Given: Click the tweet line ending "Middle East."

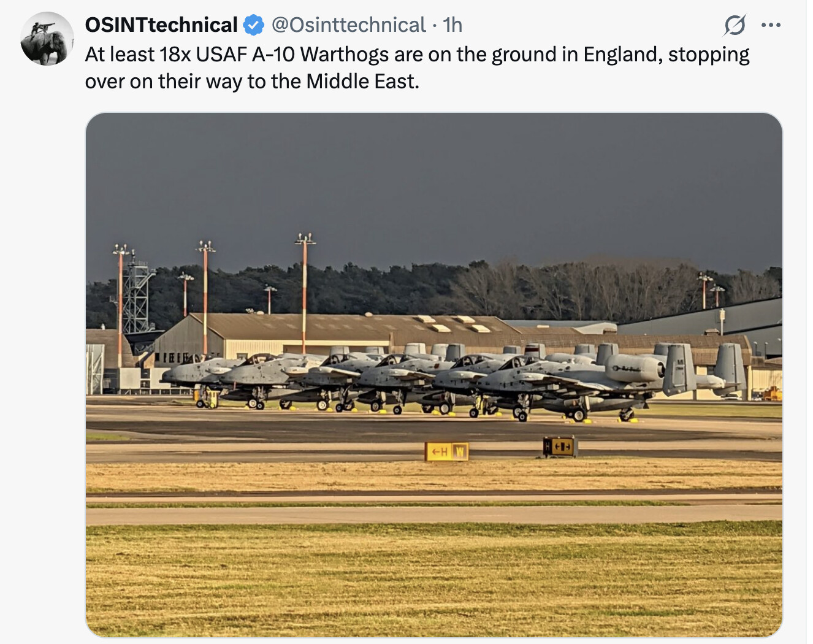Looking at the screenshot, I should coord(252,82).
